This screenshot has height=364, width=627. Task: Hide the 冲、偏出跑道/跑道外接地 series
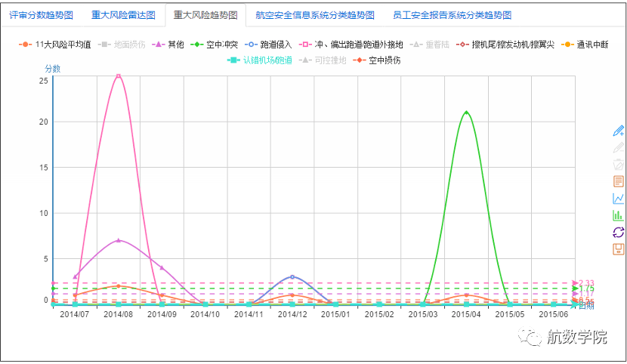351,45
